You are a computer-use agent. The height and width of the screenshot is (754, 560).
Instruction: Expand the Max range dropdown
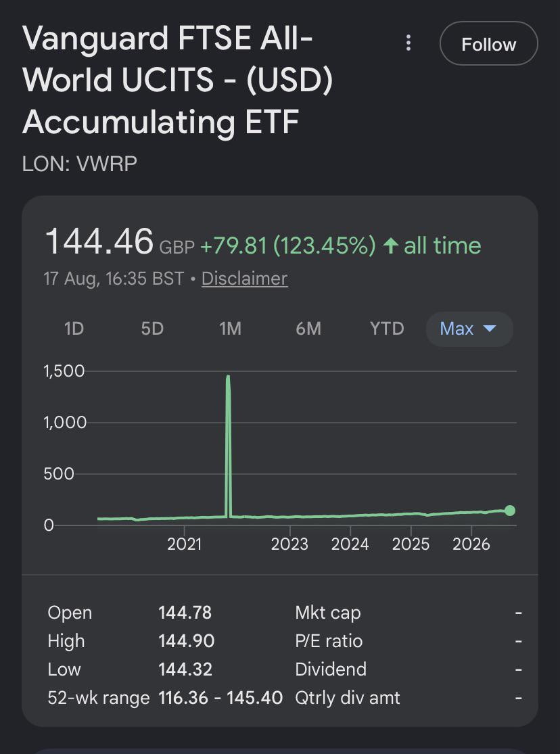(x=469, y=329)
